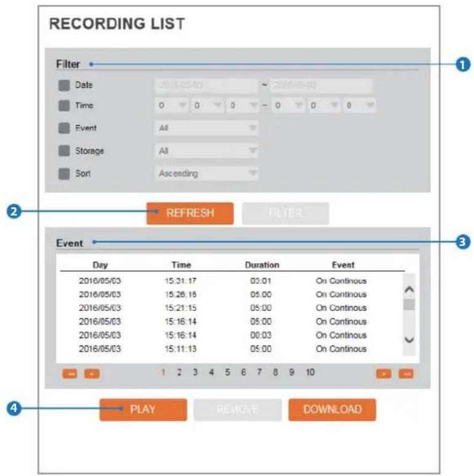The width and height of the screenshot is (474, 476).
Task: Click the event list scrollbar thumb
Action: (x=409, y=304)
